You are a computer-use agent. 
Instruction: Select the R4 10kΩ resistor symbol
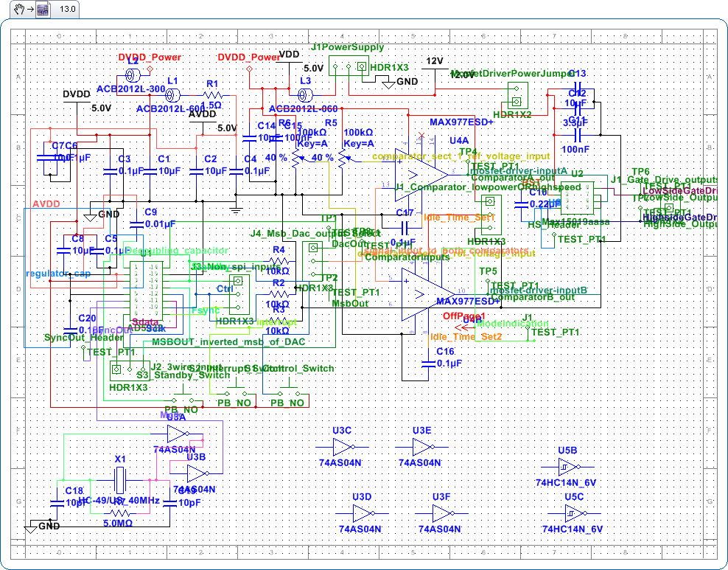(x=279, y=262)
